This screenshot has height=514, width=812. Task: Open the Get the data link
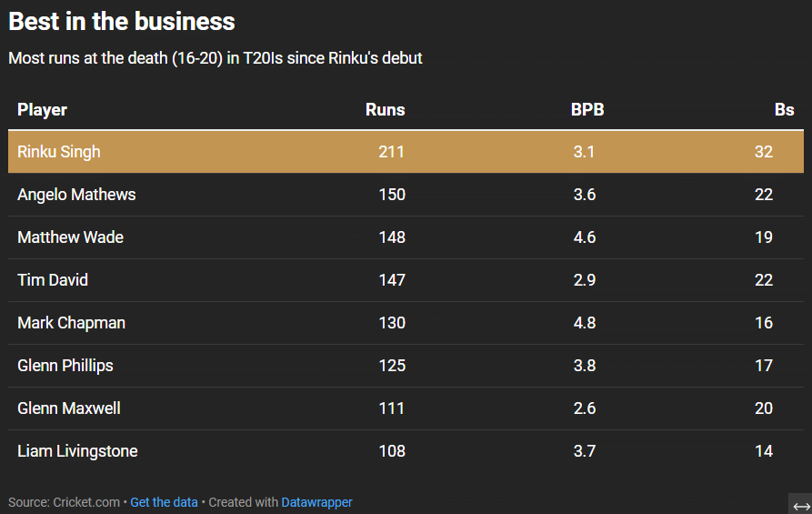[164, 502]
